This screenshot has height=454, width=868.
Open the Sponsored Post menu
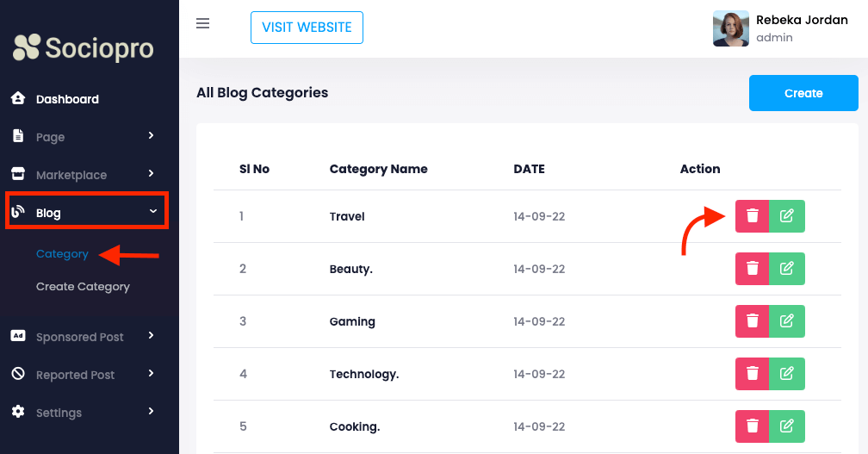pos(80,337)
